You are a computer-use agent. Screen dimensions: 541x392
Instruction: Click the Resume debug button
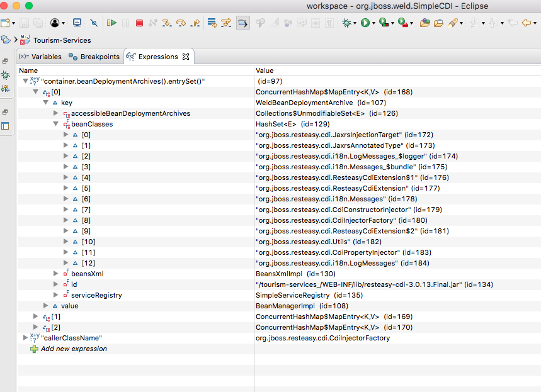[x=111, y=23]
